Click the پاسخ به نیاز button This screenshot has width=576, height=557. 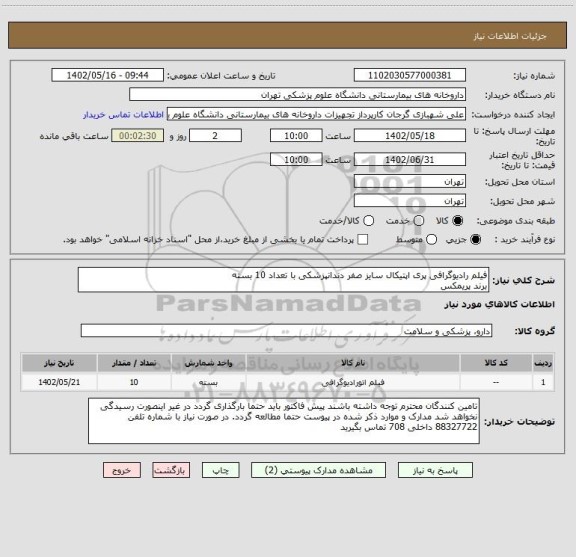pyautogui.click(x=435, y=470)
